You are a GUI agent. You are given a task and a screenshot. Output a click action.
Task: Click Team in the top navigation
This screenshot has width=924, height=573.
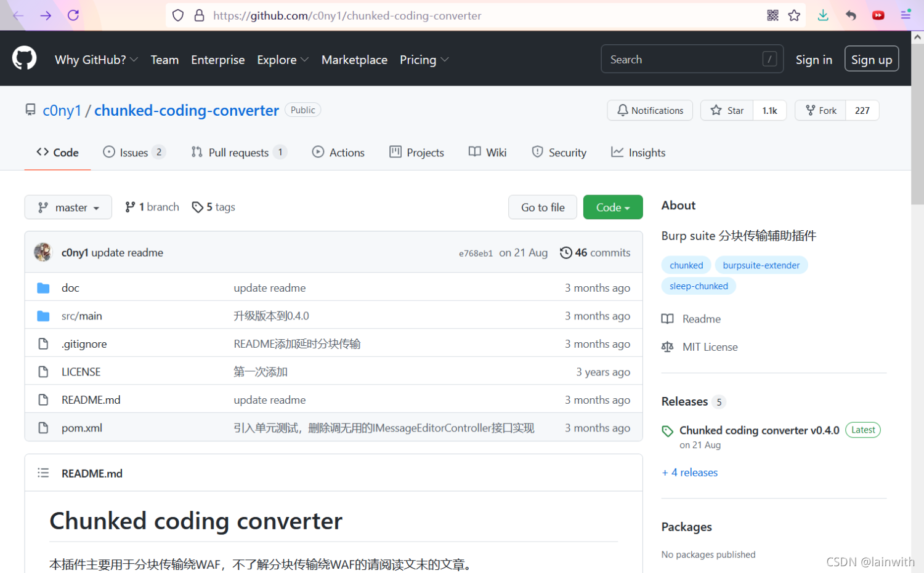point(164,60)
